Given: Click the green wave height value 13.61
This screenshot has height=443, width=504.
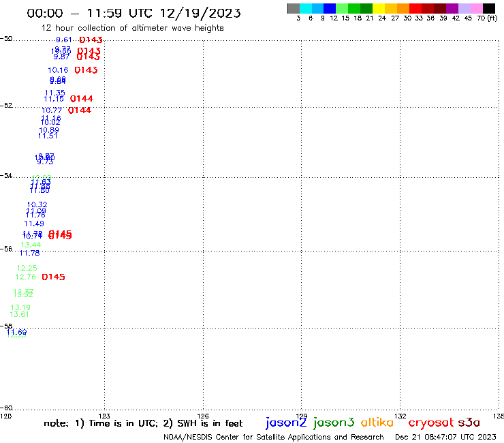Looking at the screenshot, I should (19, 315).
